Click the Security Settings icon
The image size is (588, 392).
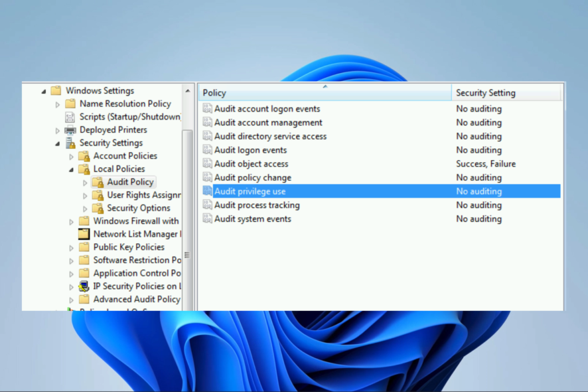point(70,142)
